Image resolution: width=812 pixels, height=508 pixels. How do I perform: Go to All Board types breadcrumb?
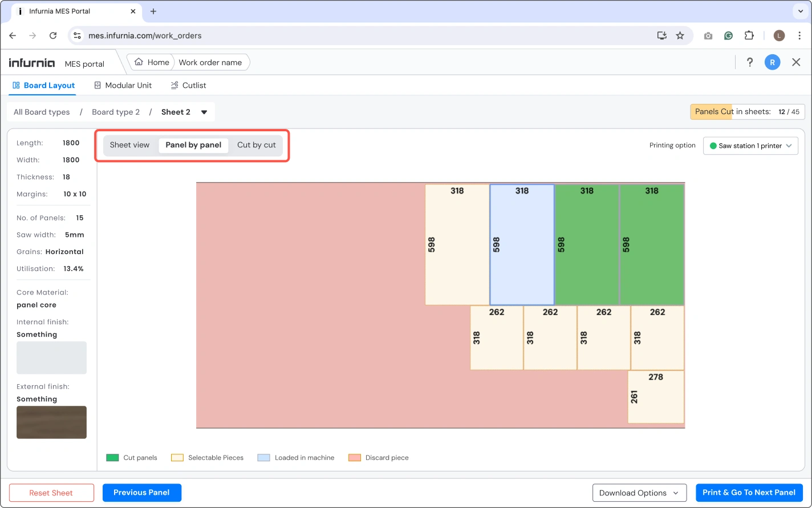click(42, 112)
